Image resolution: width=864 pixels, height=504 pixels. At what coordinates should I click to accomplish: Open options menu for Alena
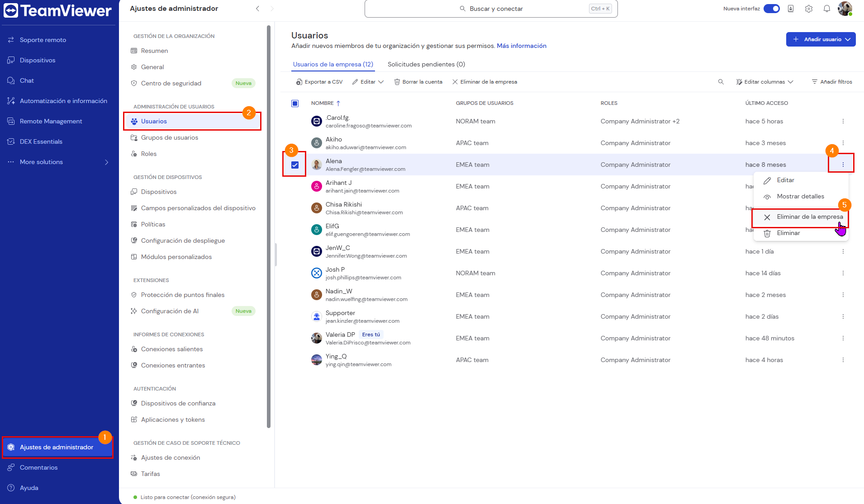pyautogui.click(x=843, y=165)
